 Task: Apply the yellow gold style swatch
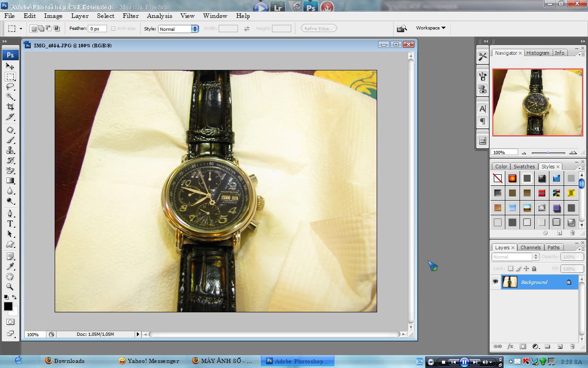pyautogui.click(x=571, y=193)
